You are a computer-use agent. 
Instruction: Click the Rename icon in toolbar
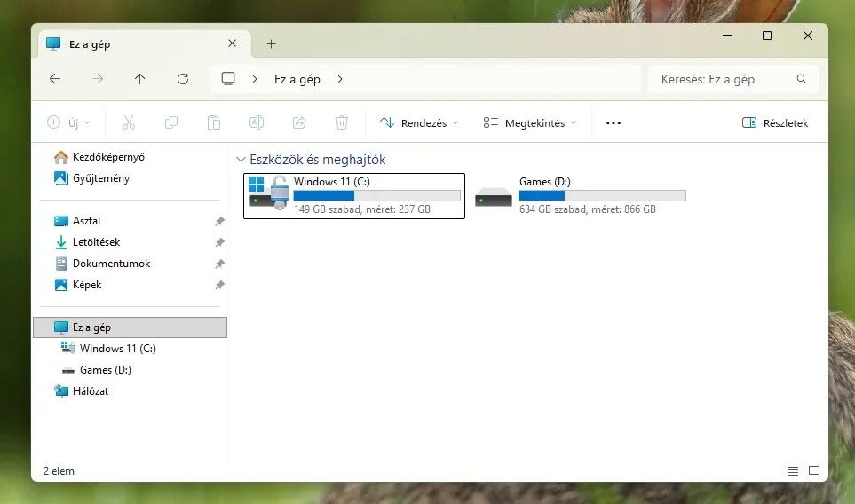coord(257,123)
